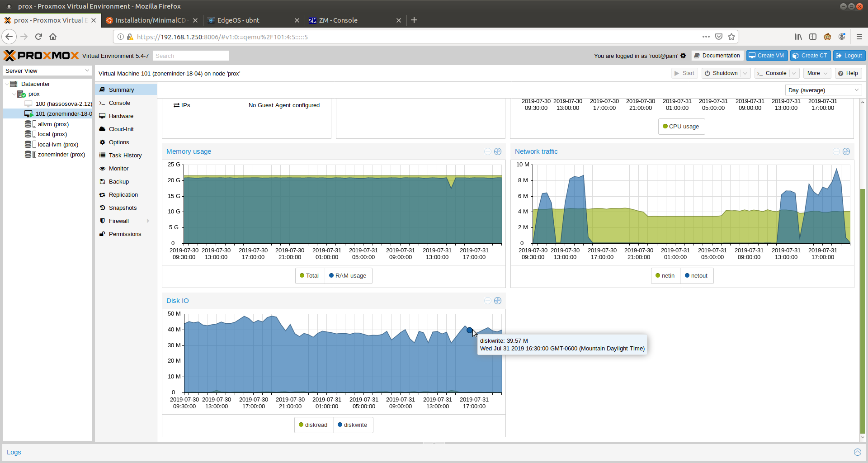Click the Logout button
The width and height of the screenshot is (868, 463).
click(849, 56)
